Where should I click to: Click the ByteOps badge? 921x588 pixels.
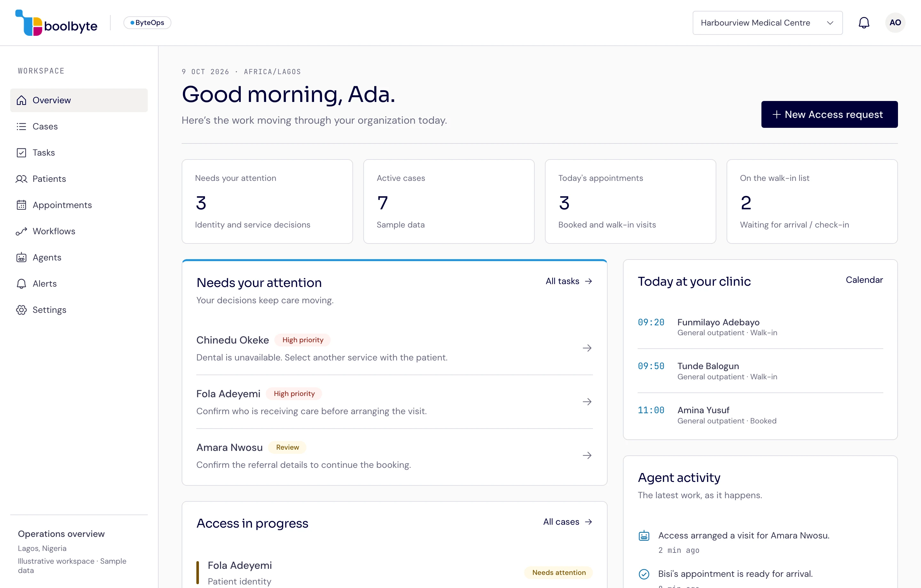[x=147, y=23]
